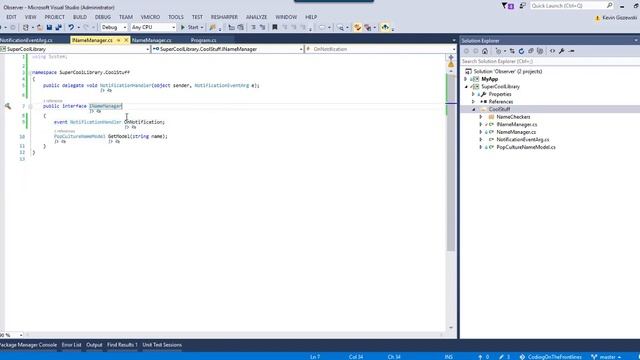Click the Undo arrow in toolbar
The width and height of the screenshot is (640, 360).
coord(71,27)
